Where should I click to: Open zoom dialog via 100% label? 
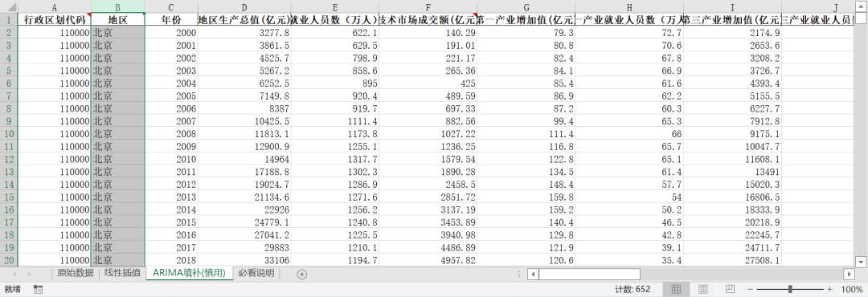(x=851, y=289)
